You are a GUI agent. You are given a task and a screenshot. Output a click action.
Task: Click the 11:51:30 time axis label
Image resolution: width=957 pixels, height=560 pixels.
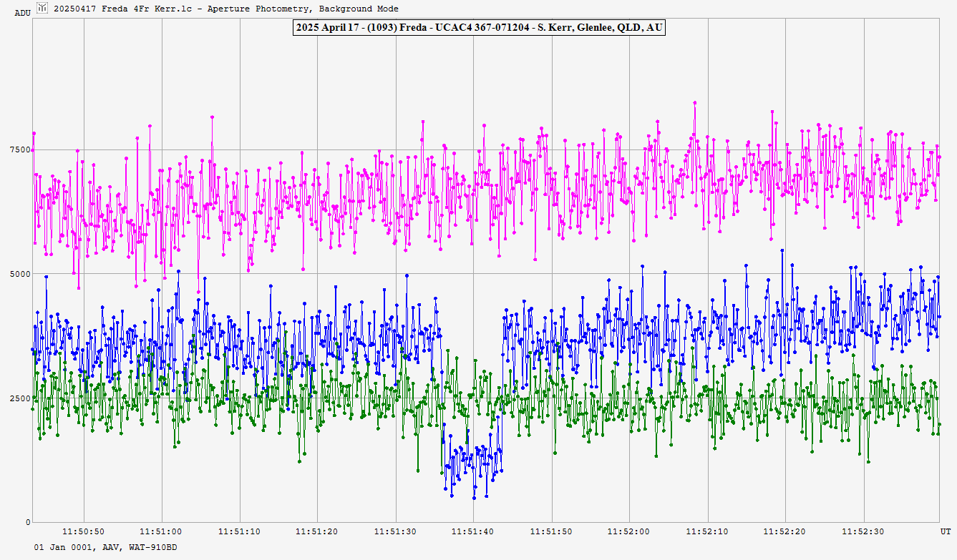[x=396, y=531]
